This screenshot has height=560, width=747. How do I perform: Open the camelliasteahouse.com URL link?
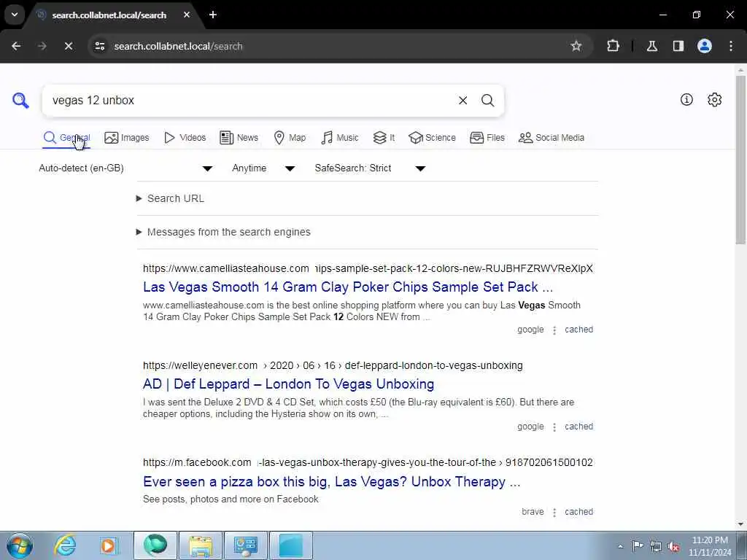click(368, 268)
